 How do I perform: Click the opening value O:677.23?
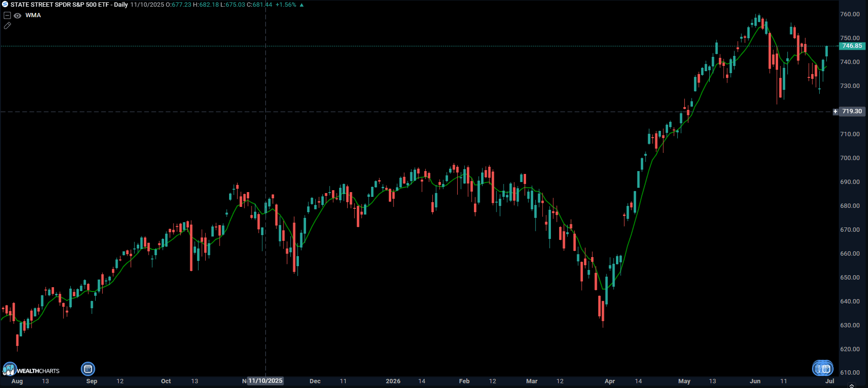178,5
